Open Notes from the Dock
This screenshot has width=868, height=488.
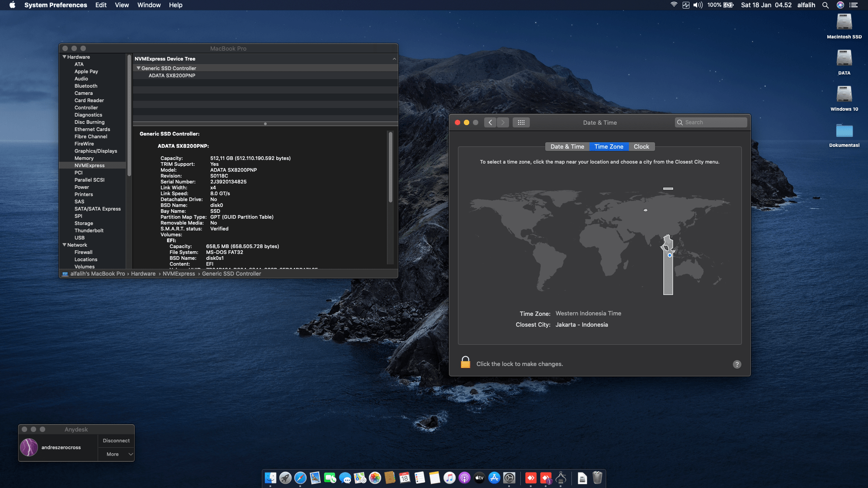coord(434,478)
